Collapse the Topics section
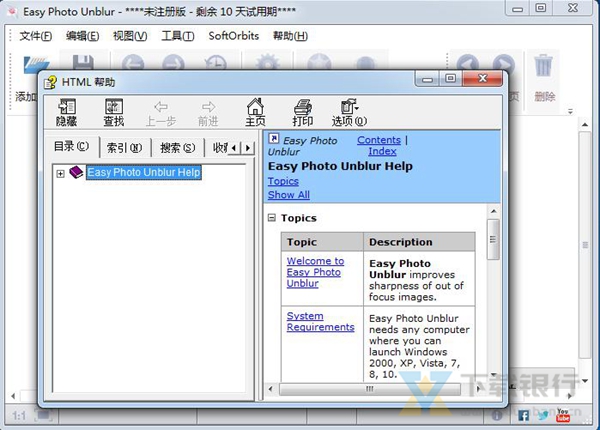The height and width of the screenshot is (430, 600). click(x=272, y=218)
